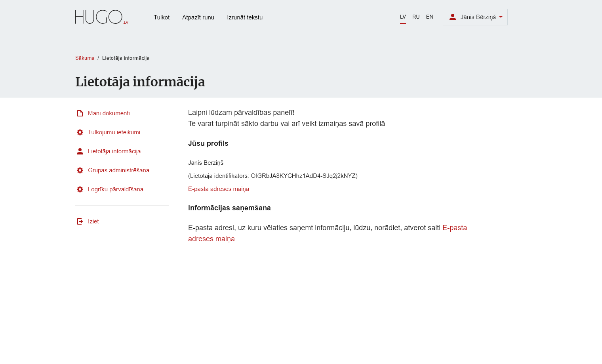Open Lietotāja informācija sidebar link

click(114, 151)
